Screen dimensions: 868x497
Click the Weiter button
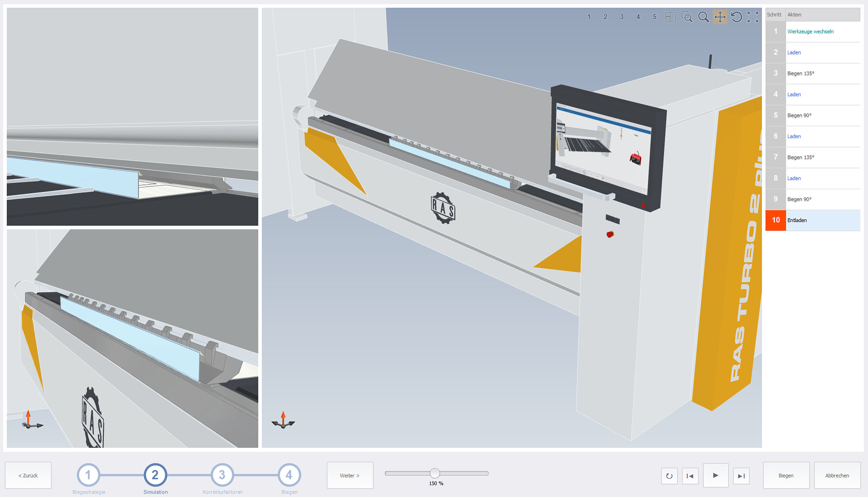pos(350,476)
